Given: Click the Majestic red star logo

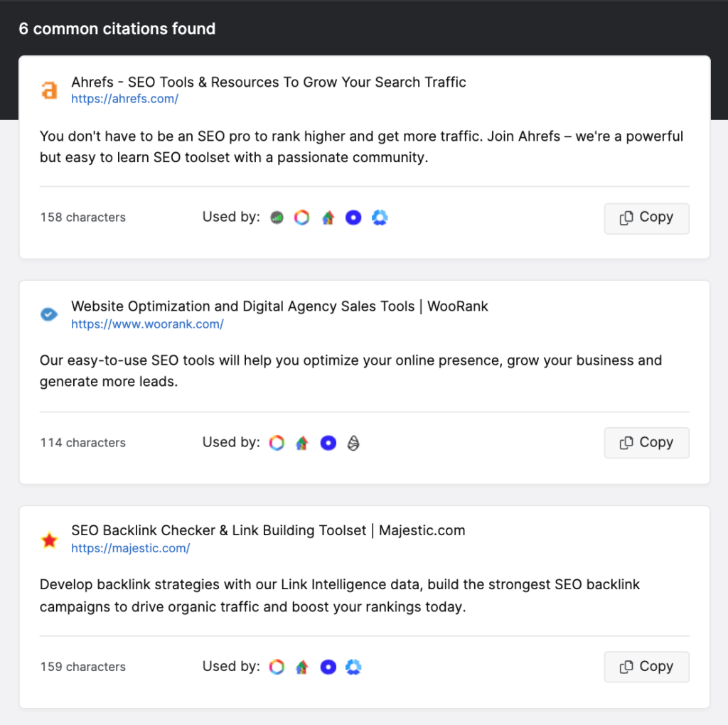Looking at the screenshot, I should click(x=49, y=539).
